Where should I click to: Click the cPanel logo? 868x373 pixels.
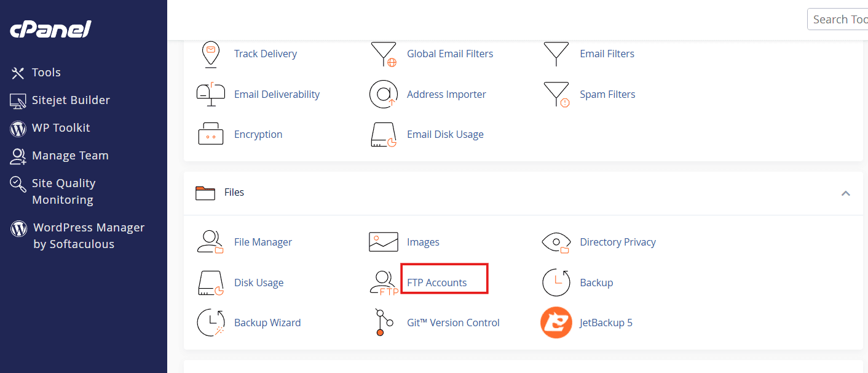pyautogui.click(x=49, y=28)
